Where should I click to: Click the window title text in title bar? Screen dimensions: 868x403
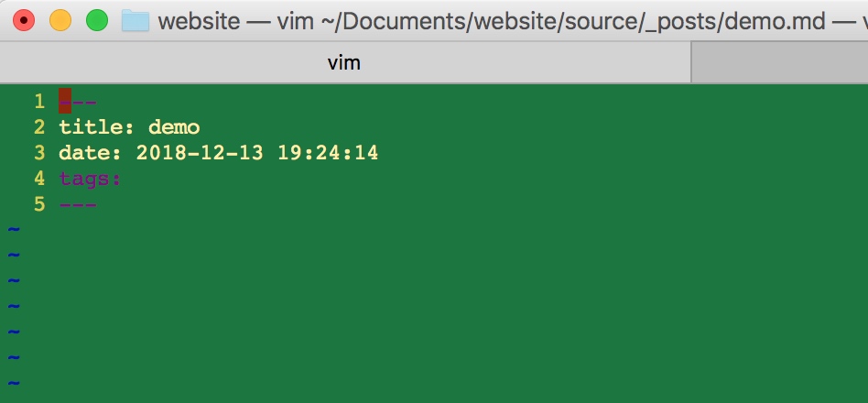[513, 22]
